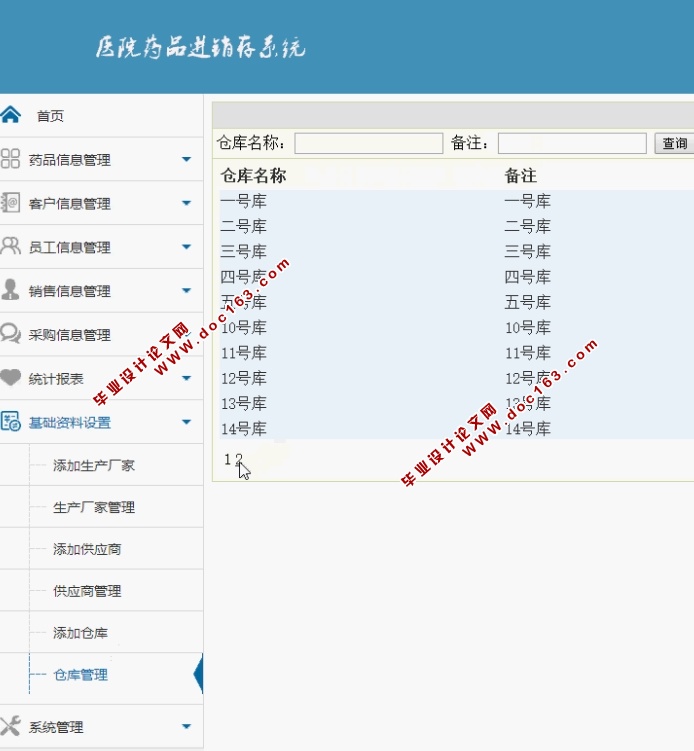Open 基础资料设置 menu label
The height and width of the screenshot is (751, 694).
click(69, 422)
